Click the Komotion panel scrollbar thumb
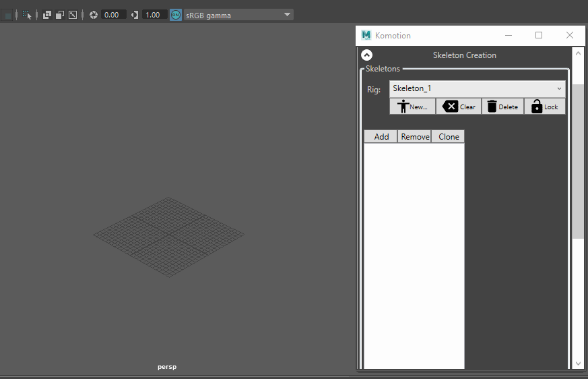Image resolution: width=588 pixels, height=379 pixels. 578,161
